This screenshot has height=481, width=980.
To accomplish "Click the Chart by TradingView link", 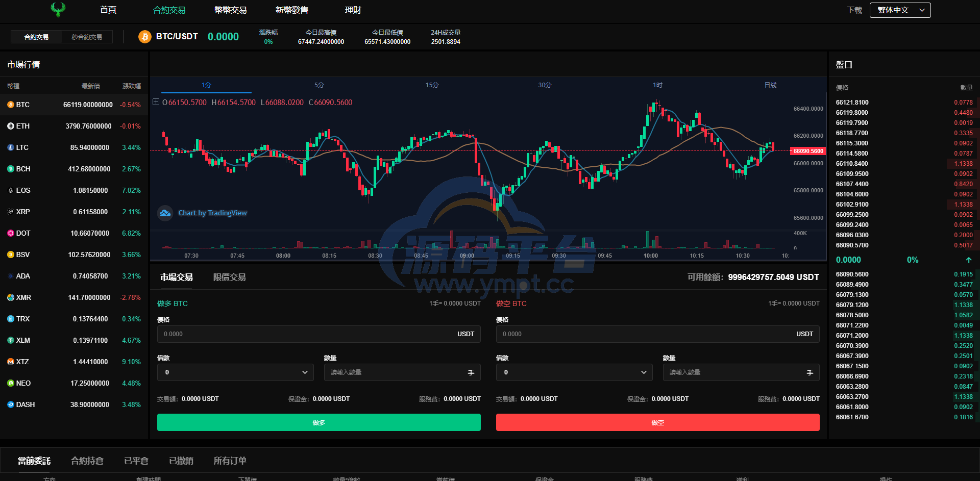I will pyautogui.click(x=212, y=213).
